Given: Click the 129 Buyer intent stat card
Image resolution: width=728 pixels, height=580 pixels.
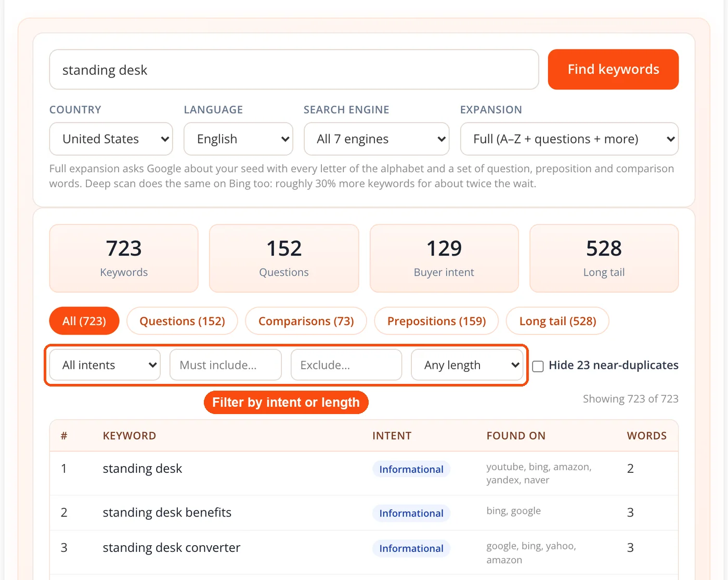Looking at the screenshot, I should click(444, 258).
